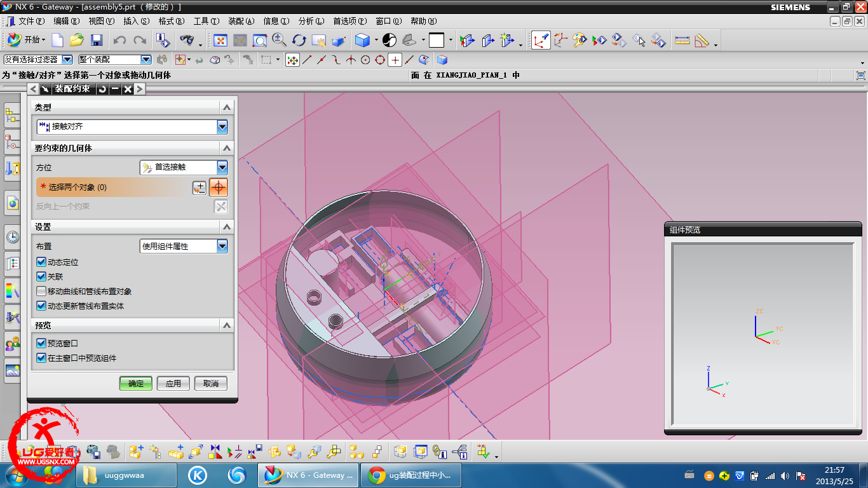
Task: Click the Mirror Assembly icon in bottom toolbar
Action: pyautogui.click(x=215, y=452)
